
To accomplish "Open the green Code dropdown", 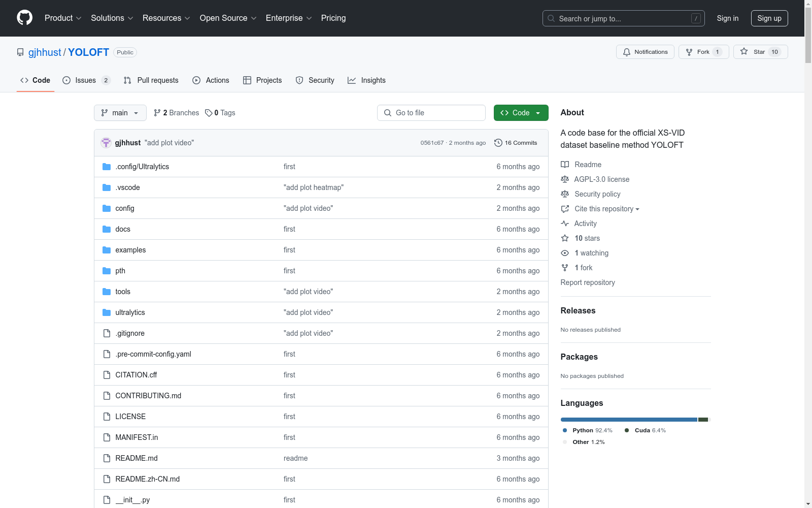I will coord(521,113).
